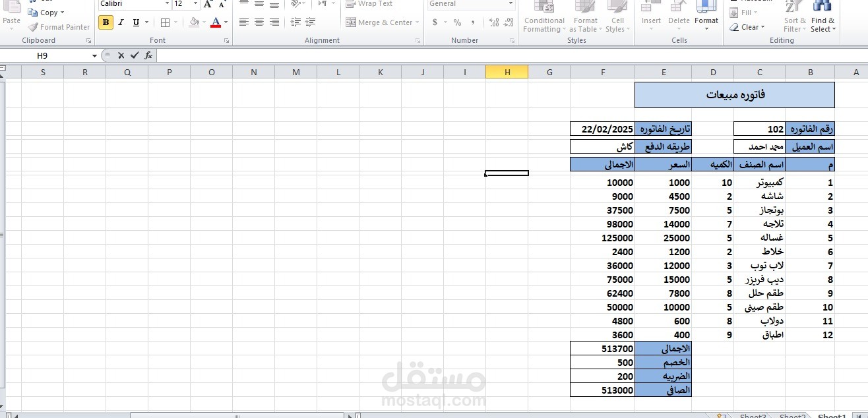Image resolution: width=868 pixels, height=418 pixels.
Task: Open the Font dialog launcher
Action: pyautogui.click(x=226, y=41)
